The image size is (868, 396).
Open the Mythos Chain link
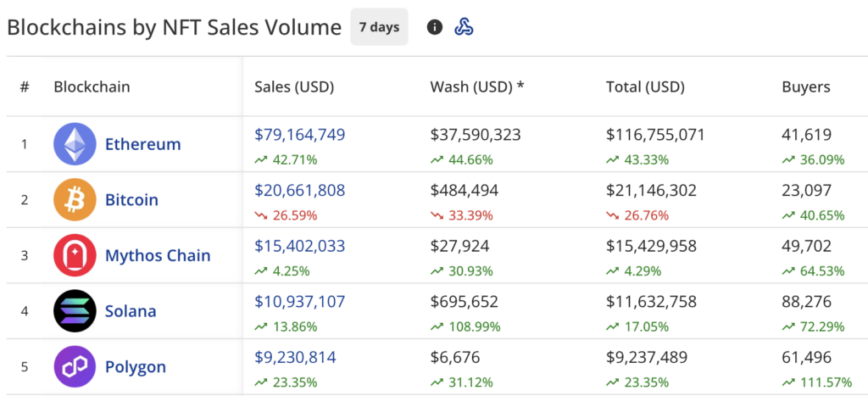coord(158,256)
